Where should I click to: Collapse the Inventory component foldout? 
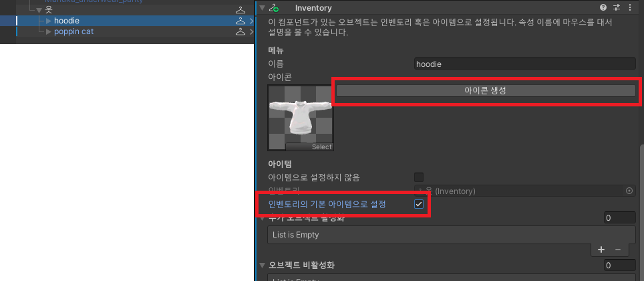[262, 8]
